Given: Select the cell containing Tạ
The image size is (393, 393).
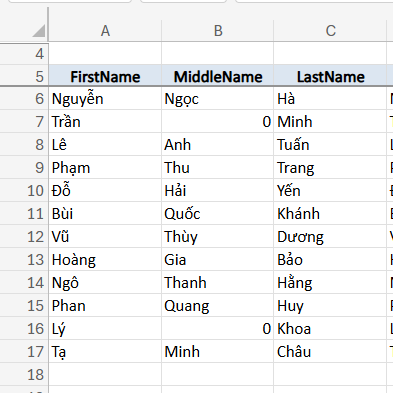Looking at the screenshot, I should (105, 352).
